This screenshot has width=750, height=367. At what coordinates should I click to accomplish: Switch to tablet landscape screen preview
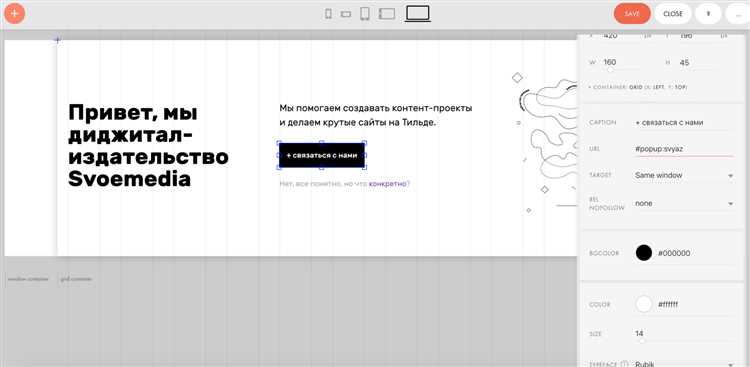click(x=387, y=14)
